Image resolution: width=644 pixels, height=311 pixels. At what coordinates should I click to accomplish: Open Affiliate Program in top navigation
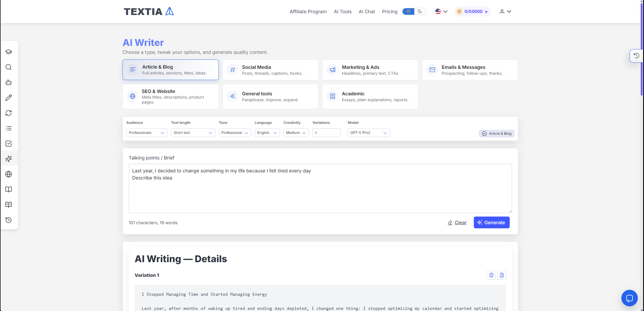pos(308,11)
